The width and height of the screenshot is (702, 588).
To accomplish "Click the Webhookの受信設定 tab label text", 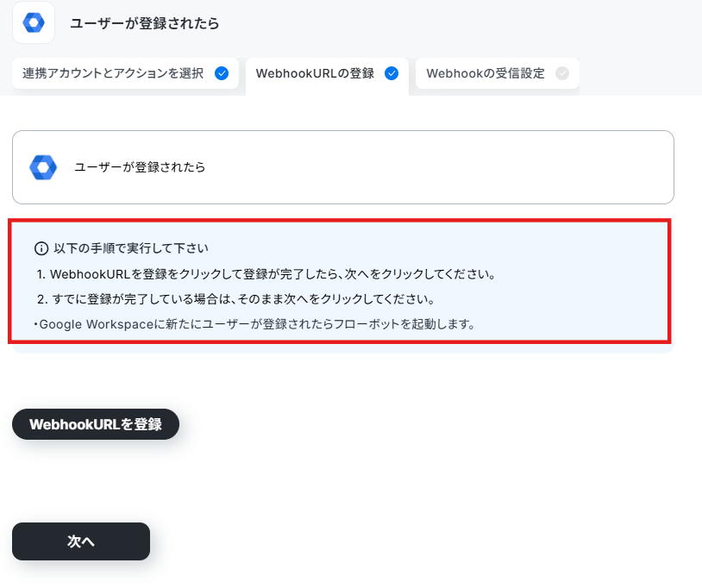I will [x=486, y=73].
